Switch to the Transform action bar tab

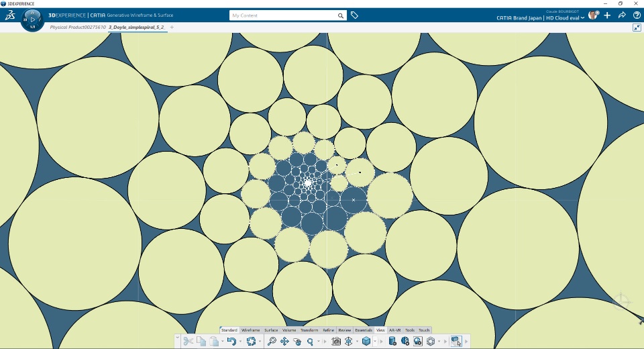(x=309, y=330)
